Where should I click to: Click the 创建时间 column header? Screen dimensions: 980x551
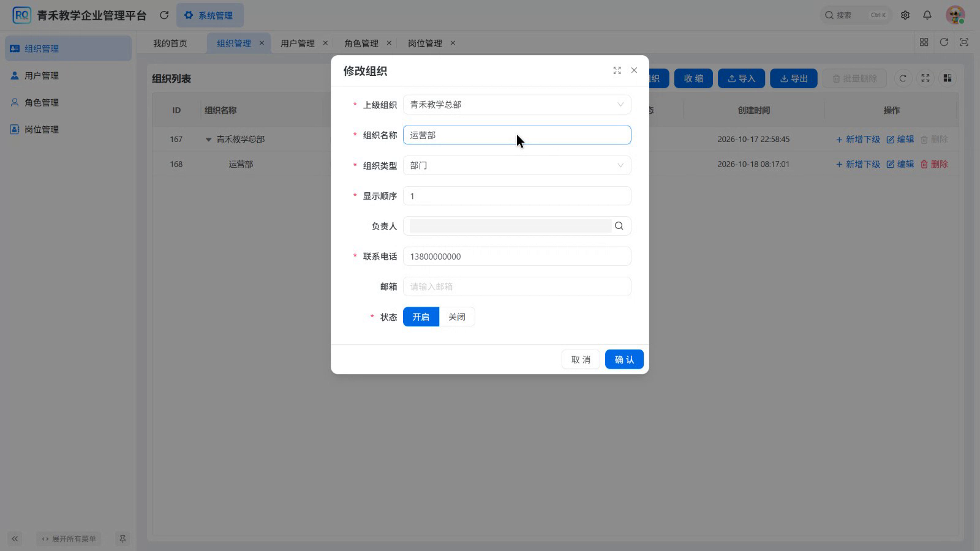[753, 110]
